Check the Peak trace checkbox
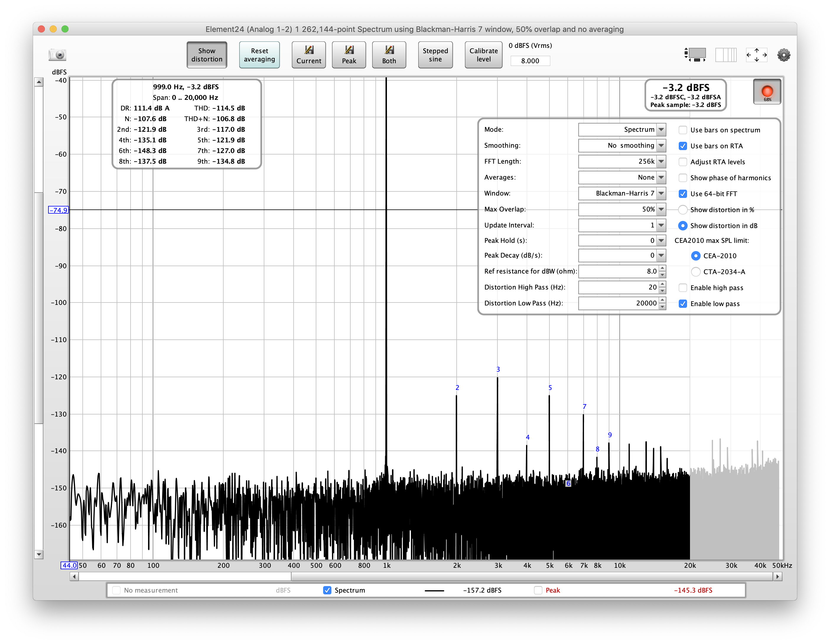Screen dimensions: 830x644 [x=538, y=591]
